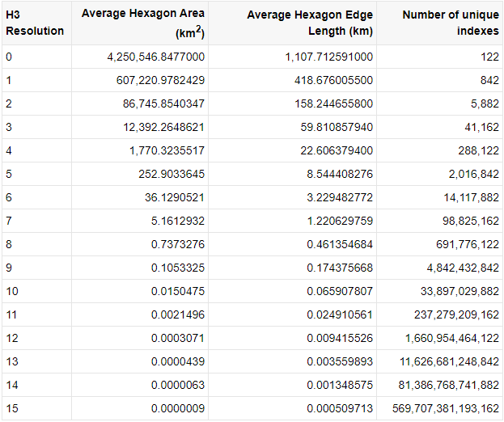This screenshot has height=422, width=504.
Task: Select the edge length value 0.024910561
Action: click(339, 315)
